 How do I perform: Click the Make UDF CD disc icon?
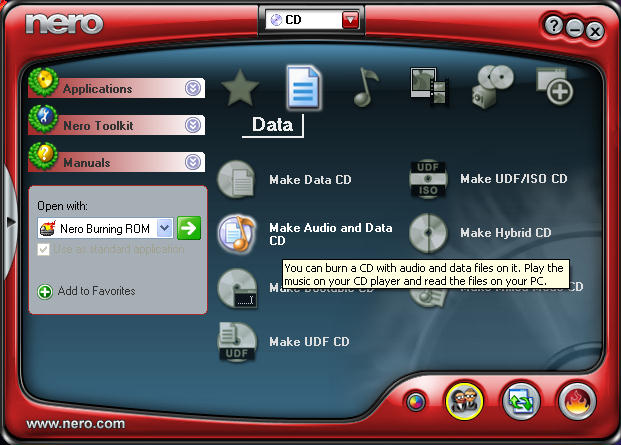[237, 342]
